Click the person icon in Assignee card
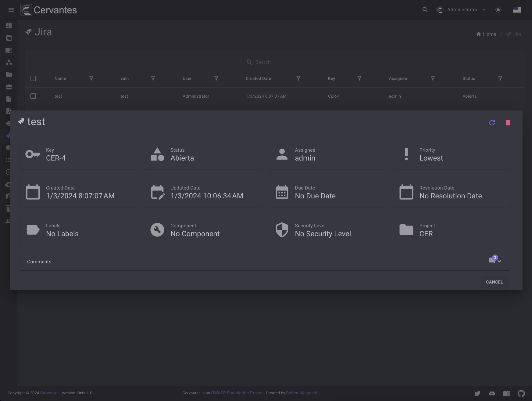Image resolution: width=532 pixels, height=401 pixels. [282, 154]
